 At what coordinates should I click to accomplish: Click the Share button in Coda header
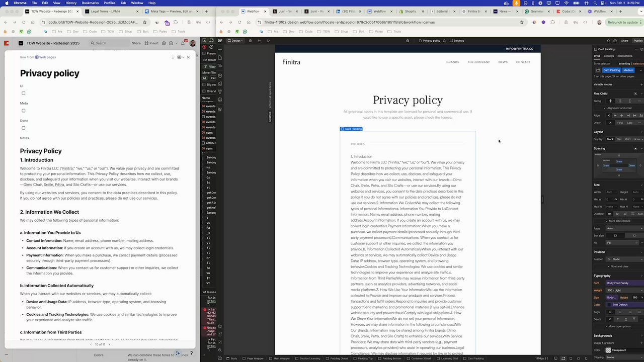136,43
